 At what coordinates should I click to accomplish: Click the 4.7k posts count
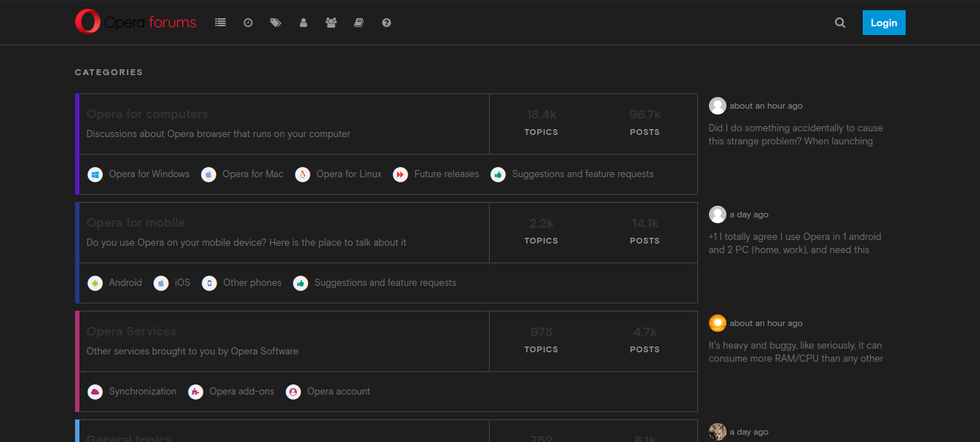pyautogui.click(x=645, y=332)
